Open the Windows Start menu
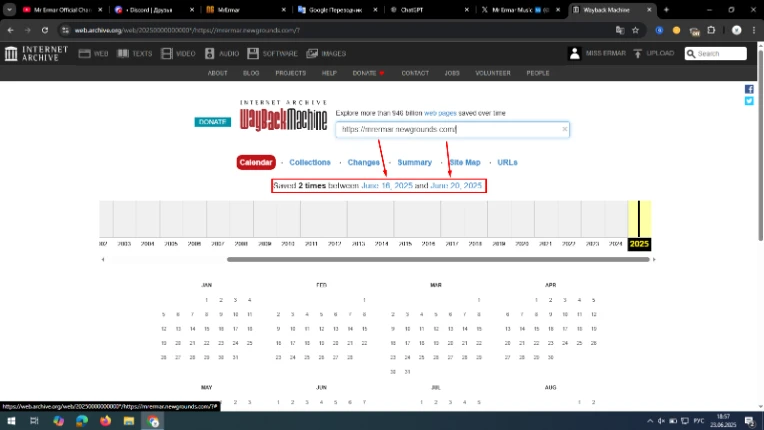The image size is (764, 430). point(11,421)
